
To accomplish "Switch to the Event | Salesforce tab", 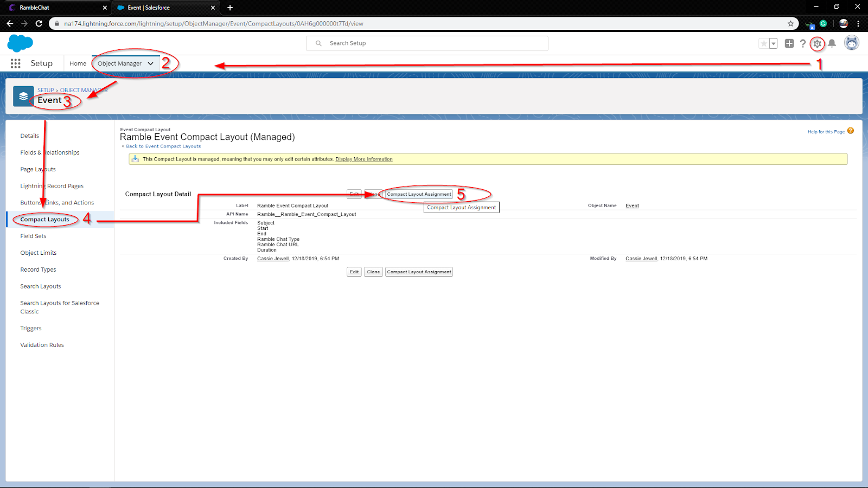I will pos(165,8).
